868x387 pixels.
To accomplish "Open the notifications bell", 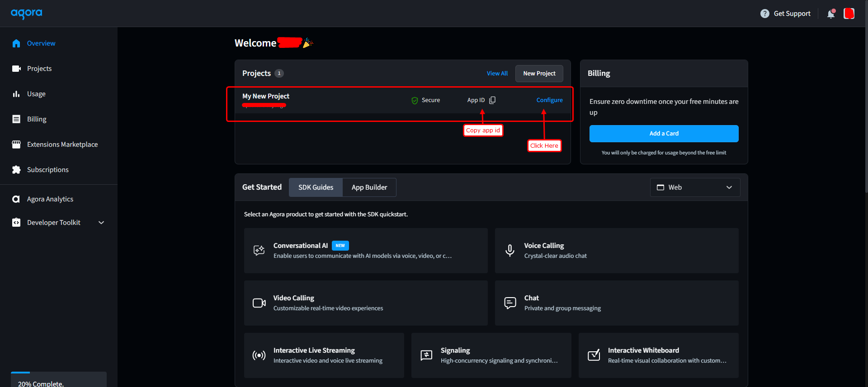I will point(831,14).
